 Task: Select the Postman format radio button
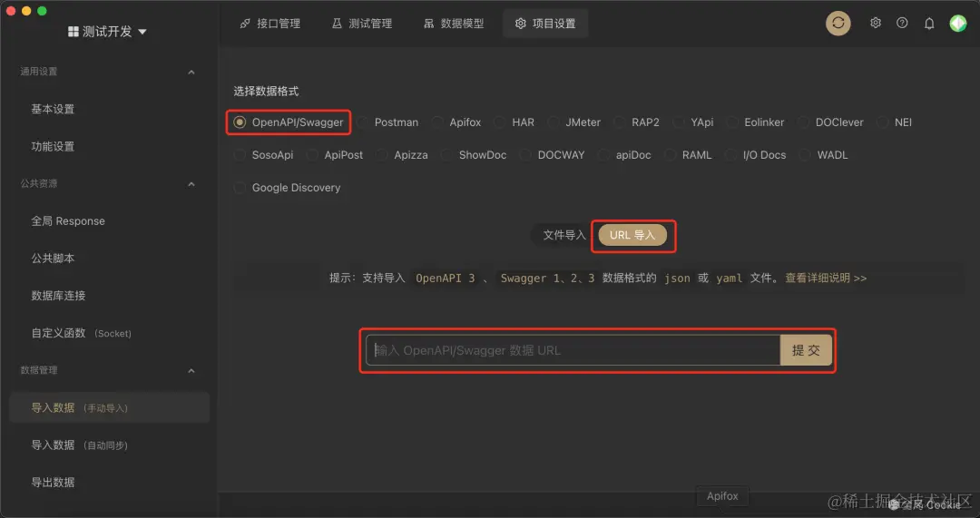[x=362, y=122]
